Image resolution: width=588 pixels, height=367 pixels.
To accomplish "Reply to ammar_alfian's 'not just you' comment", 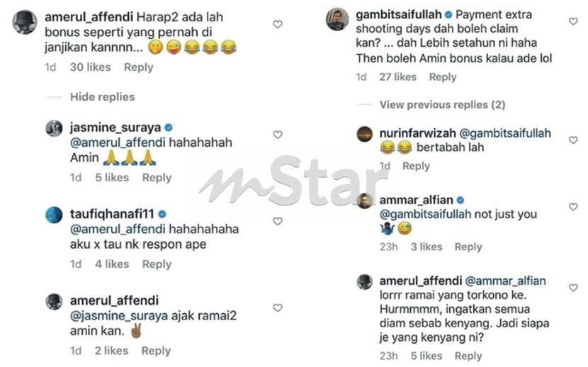I will pyautogui.click(x=468, y=247).
